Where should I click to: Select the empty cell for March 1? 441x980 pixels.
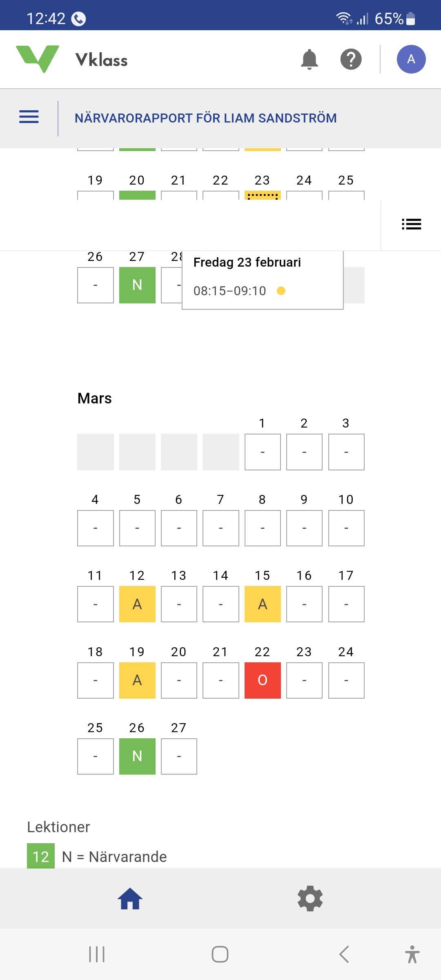click(x=263, y=452)
